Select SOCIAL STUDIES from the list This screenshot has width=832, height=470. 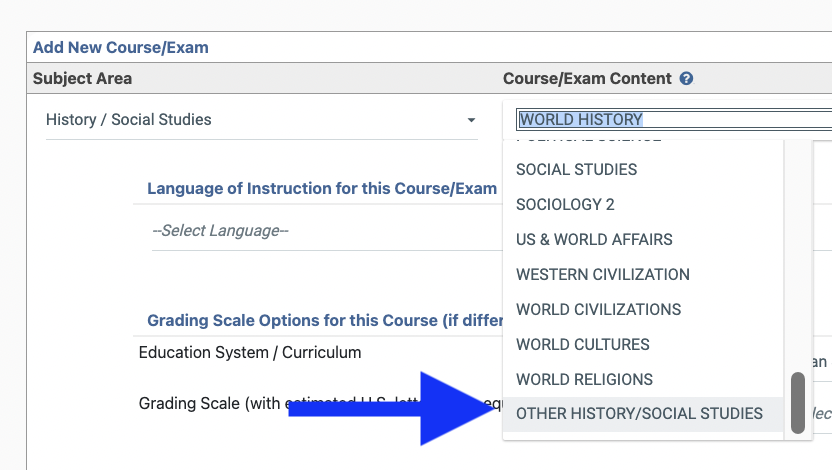(x=576, y=170)
